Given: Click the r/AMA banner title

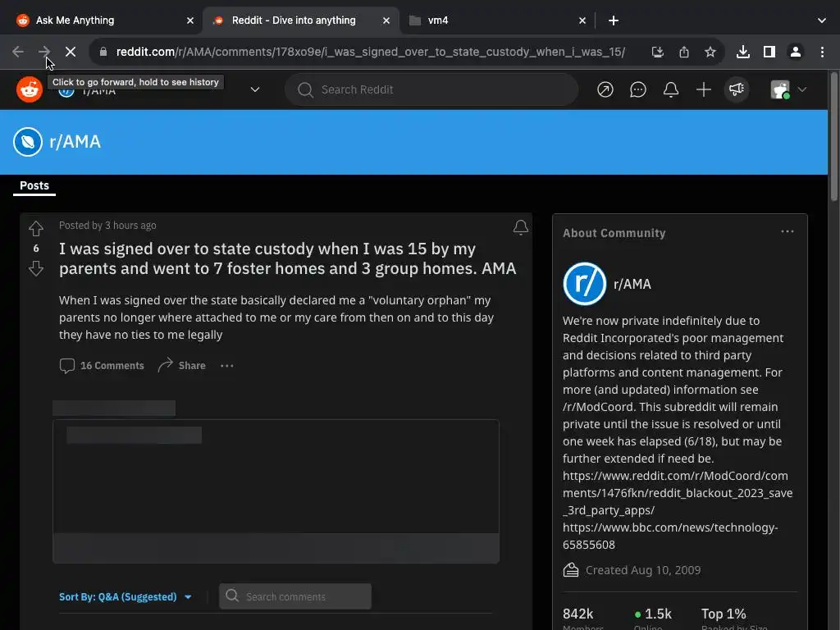Looking at the screenshot, I should tap(75, 142).
